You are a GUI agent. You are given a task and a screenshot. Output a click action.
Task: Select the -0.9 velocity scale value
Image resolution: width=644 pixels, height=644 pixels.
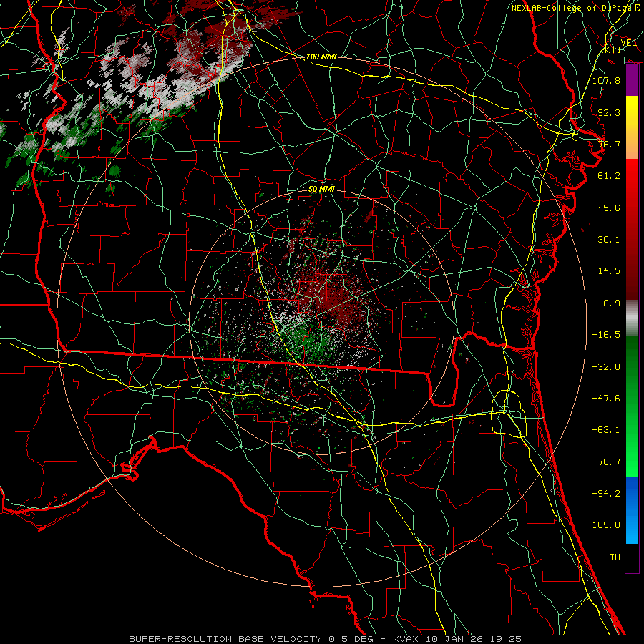click(609, 303)
